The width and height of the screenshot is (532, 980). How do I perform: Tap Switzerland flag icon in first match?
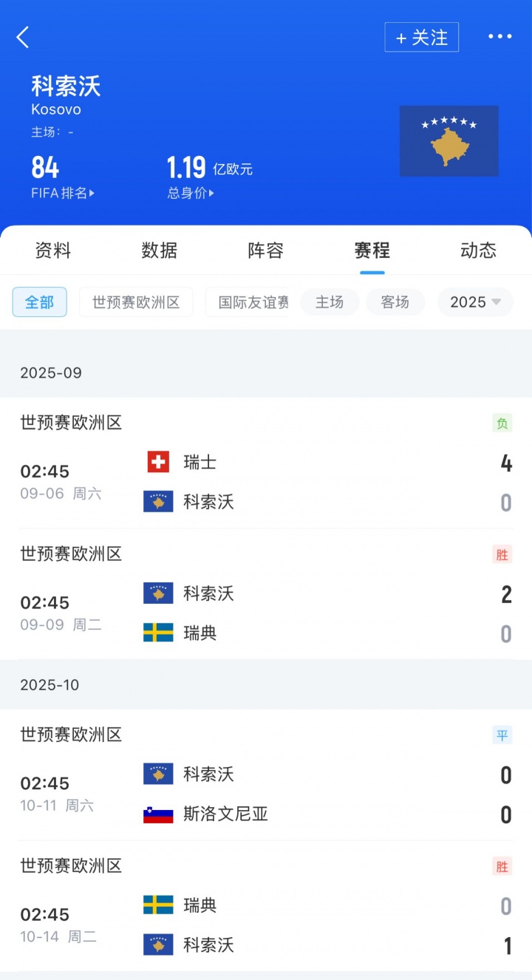(158, 463)
